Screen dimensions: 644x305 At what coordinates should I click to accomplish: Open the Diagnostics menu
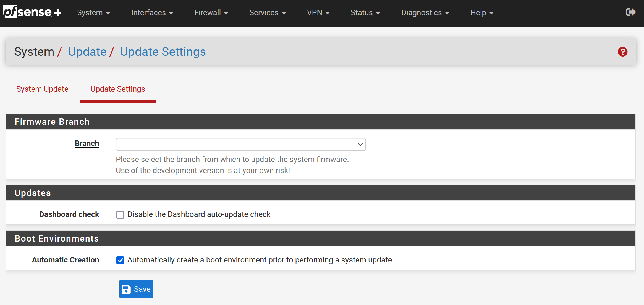(425, 13)
